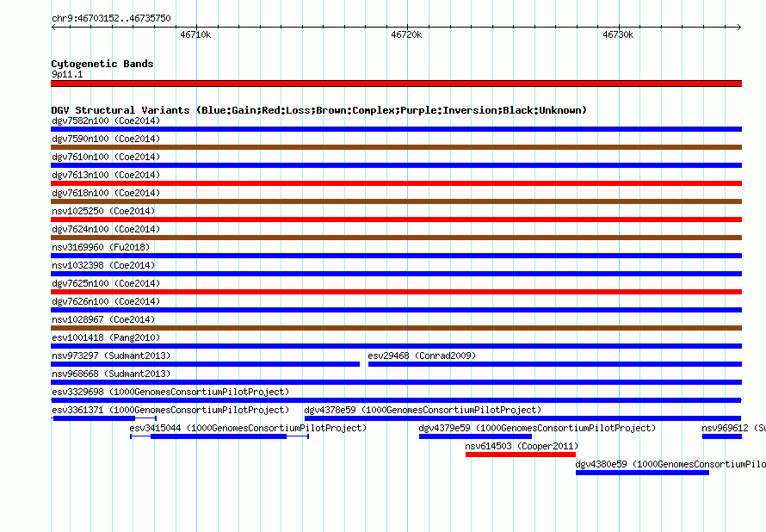Select the blue bar under dgv4380e59
The height and width of the screenshot is (532, 766).
[642, 473]
